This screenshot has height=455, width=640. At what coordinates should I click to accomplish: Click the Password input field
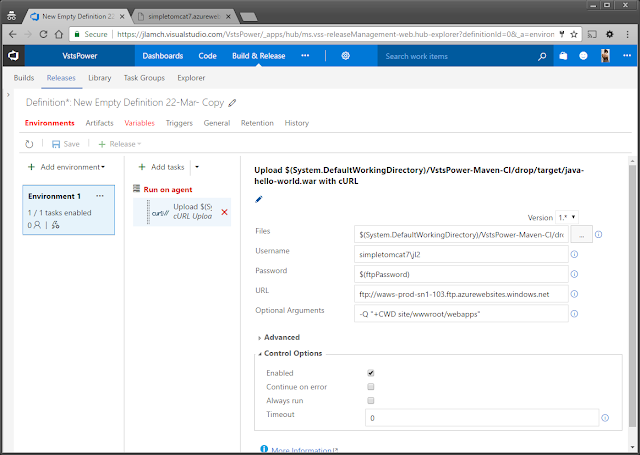click(x=461, y=274)
